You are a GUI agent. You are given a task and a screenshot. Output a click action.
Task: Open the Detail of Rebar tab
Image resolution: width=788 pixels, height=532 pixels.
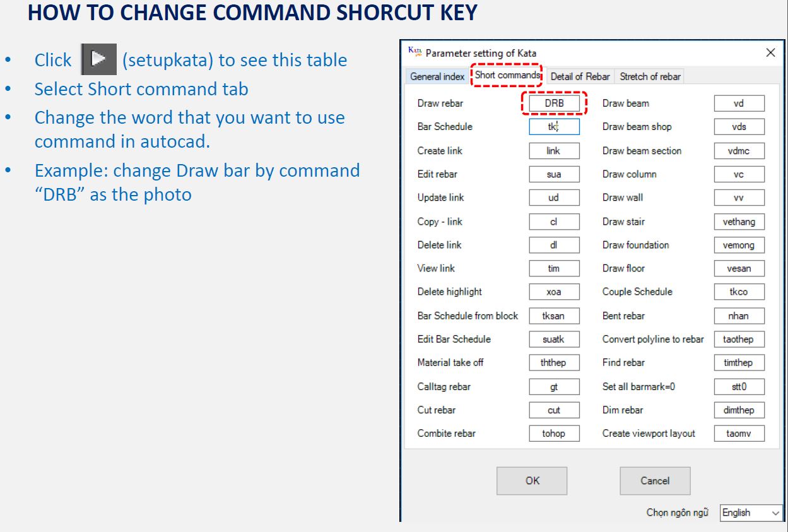580,76
